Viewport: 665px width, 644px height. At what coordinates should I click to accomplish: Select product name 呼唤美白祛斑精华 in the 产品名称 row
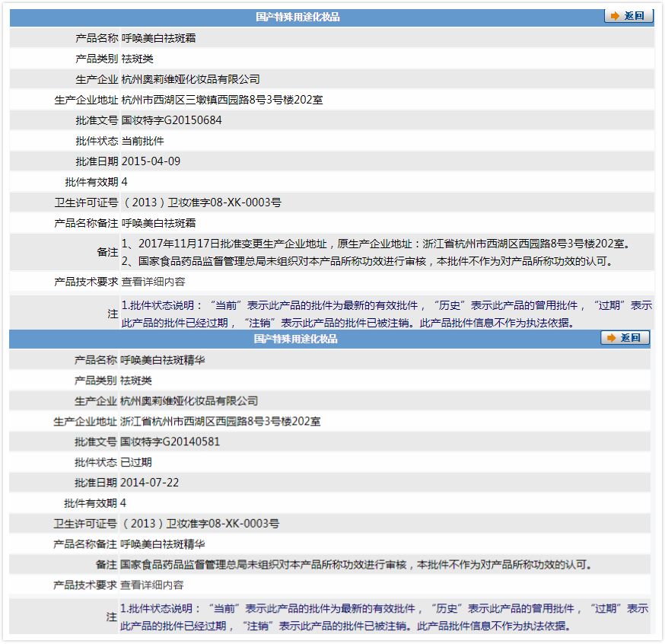[162, 360]
